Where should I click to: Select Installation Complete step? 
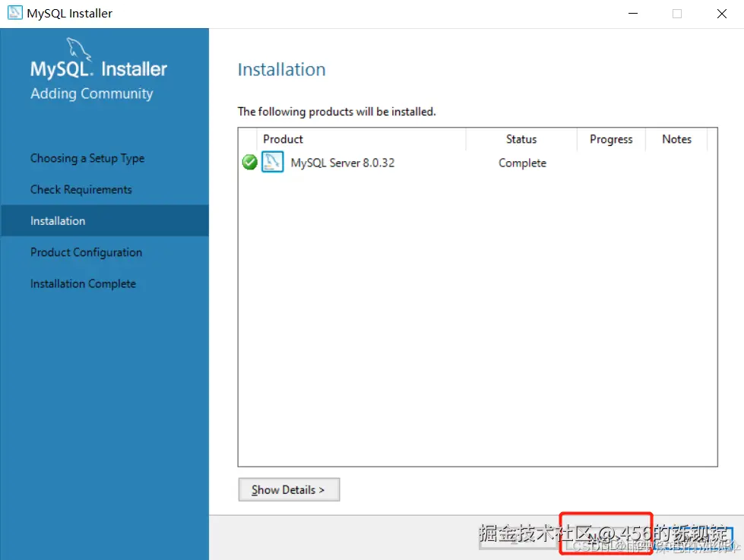(83, 283)
